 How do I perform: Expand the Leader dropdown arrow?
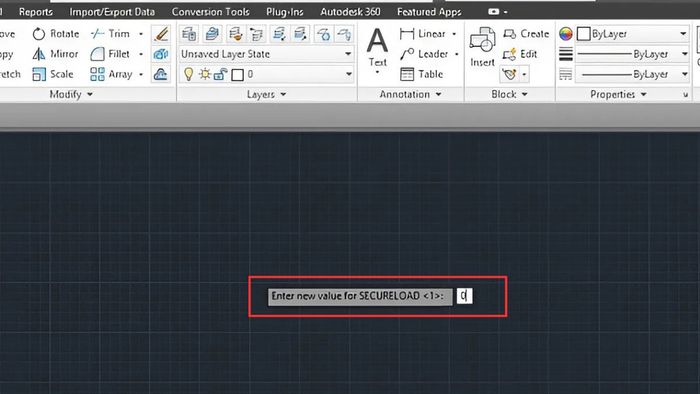(457, 54)
